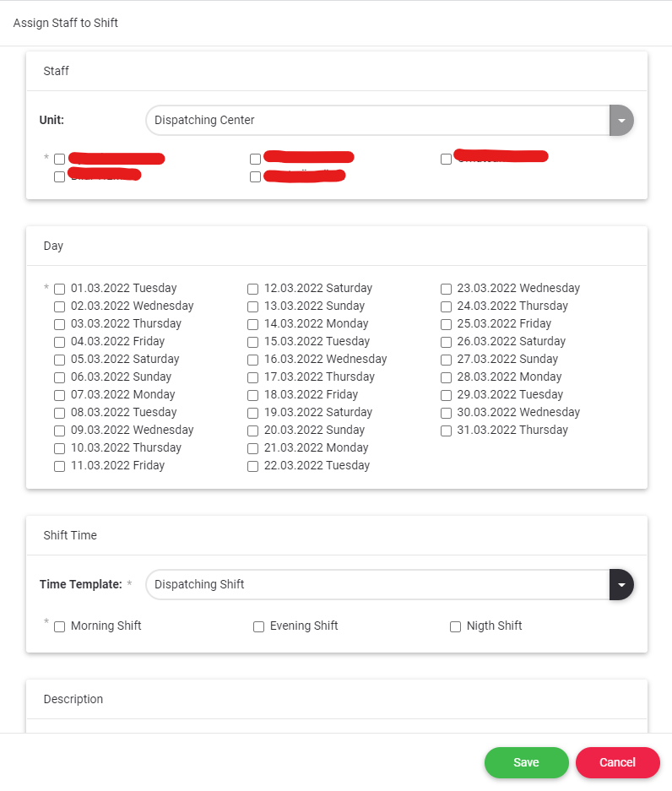
Task: Click the Dispatching Shift template field
Action: 377,584
